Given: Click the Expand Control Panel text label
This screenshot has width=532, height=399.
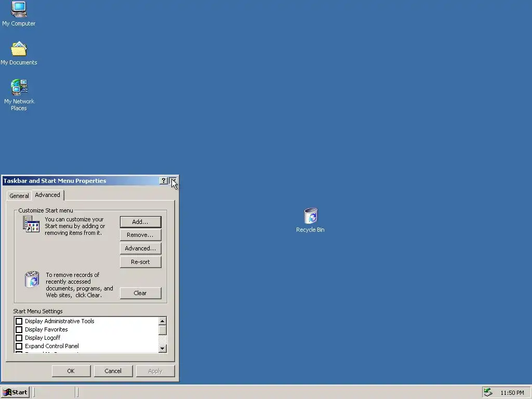Looking at the screenshot, I should pyautogui.click(x=51, y=346).
